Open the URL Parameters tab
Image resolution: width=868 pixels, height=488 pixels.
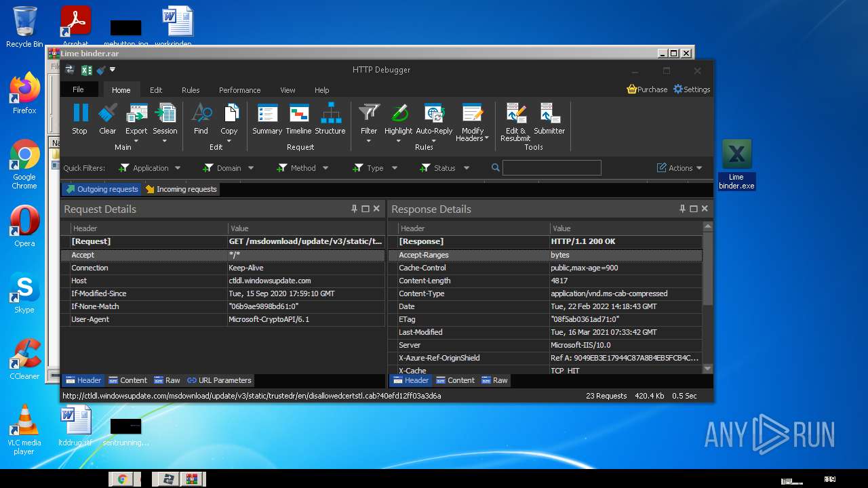pyautogui.click(x=219, y=380)
